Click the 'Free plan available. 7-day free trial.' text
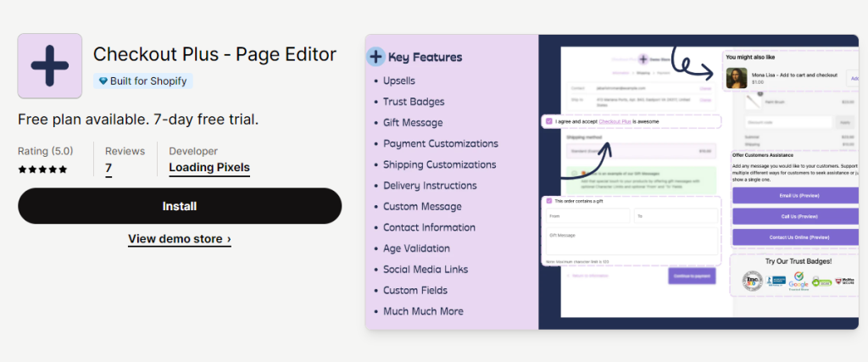This screenshot has width=868, height=362. (x=138, y=120)
